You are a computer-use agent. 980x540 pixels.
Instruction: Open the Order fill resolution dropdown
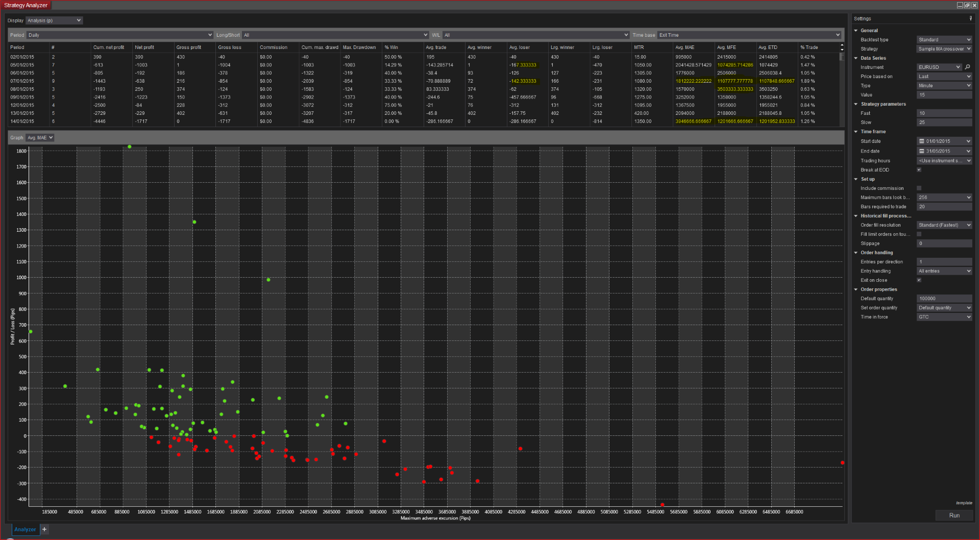coord(944,225)
